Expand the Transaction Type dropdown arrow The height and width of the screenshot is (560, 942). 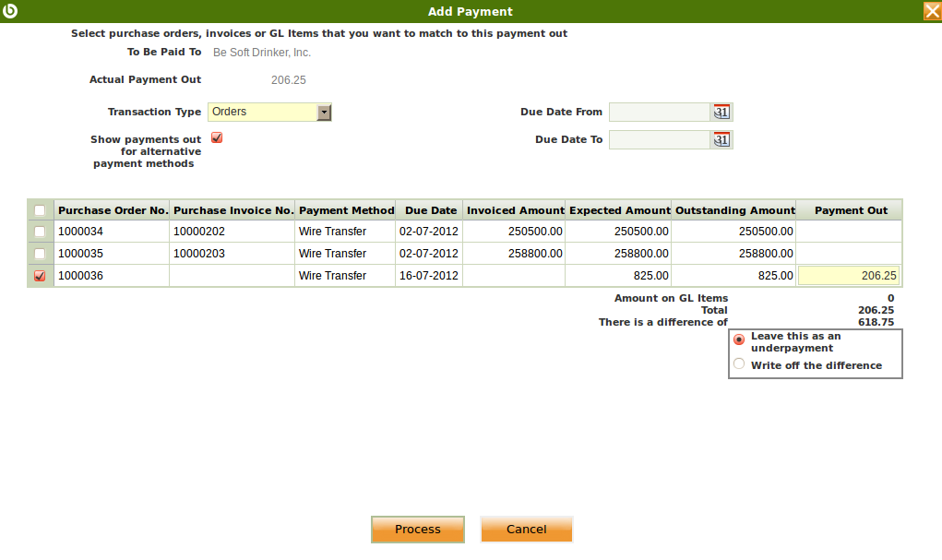click(324, 113)
